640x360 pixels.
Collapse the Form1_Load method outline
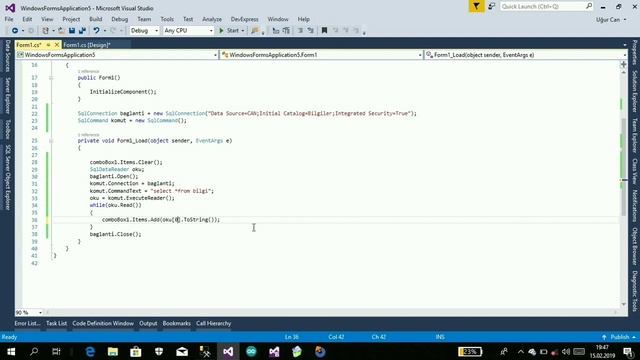[51, 141]
